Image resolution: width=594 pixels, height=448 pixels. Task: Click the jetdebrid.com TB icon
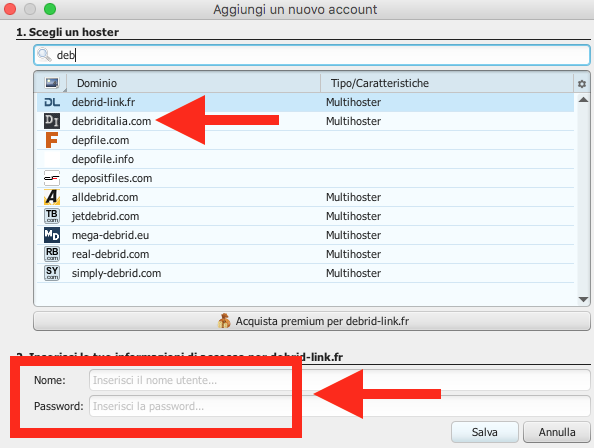tap(52, 216)
